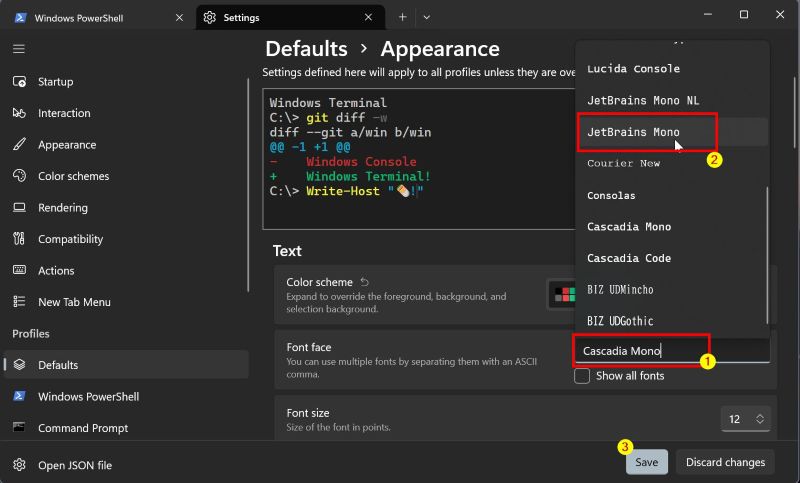The image size is (800, 483).
Task: Select the Command Prompt profile
Action: [83, 428]
